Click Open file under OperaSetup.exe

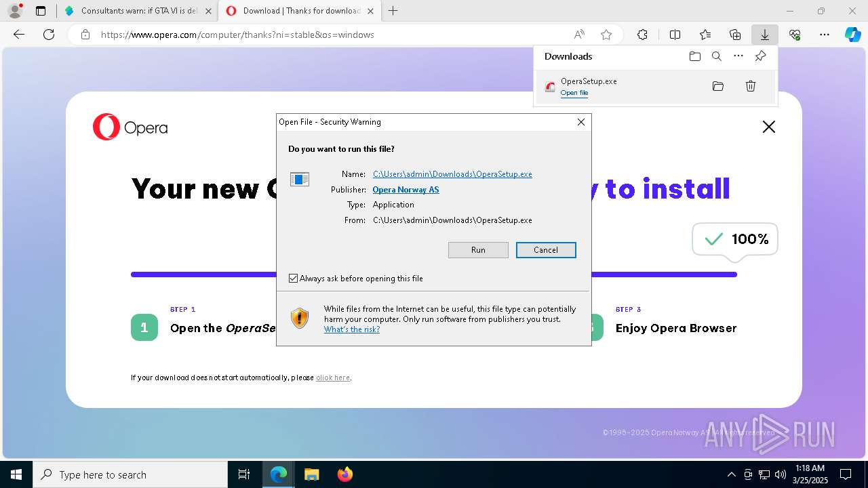pyautogui.click(x=574, y=93)
